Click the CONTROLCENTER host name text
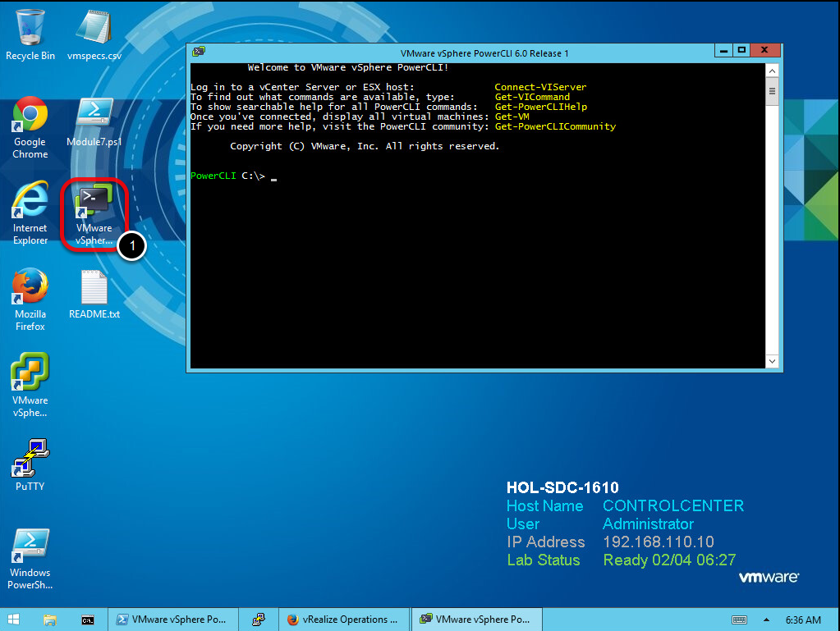This screenshot has width=840, height=631. tap(673, 505)
